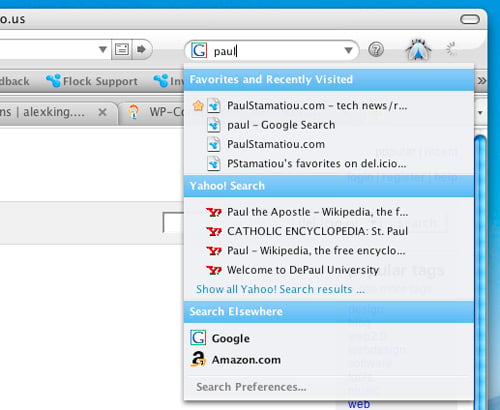Show more bookmarks with double chevron
Image resolution: width=500 pixels, height=410 pixels.
pos(482,81)
